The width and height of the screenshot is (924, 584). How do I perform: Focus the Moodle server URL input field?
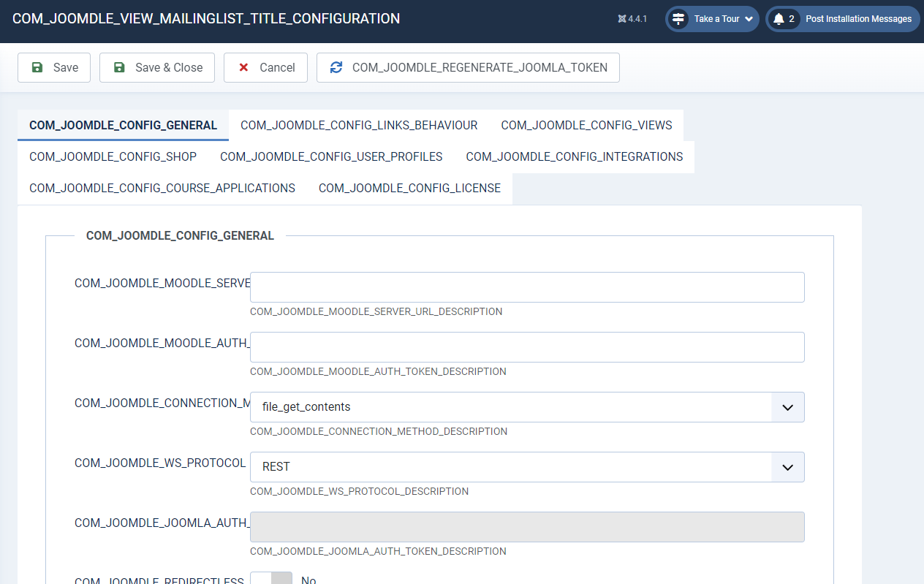point(527,287)
